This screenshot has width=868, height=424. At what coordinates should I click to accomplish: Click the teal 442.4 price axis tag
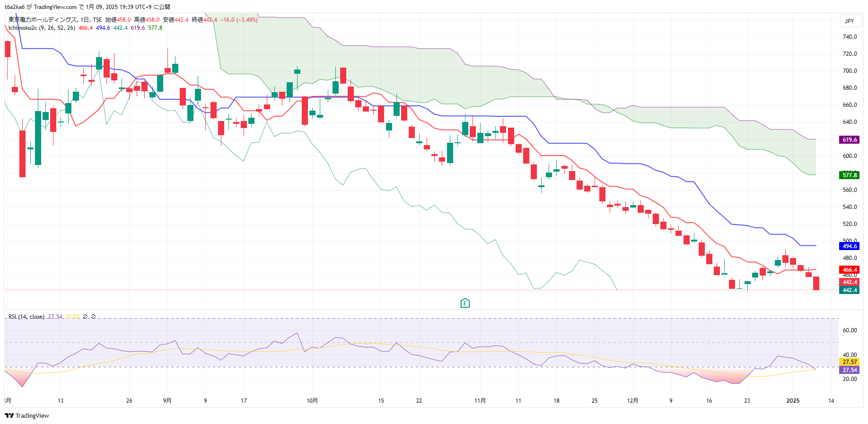[849, 290]
